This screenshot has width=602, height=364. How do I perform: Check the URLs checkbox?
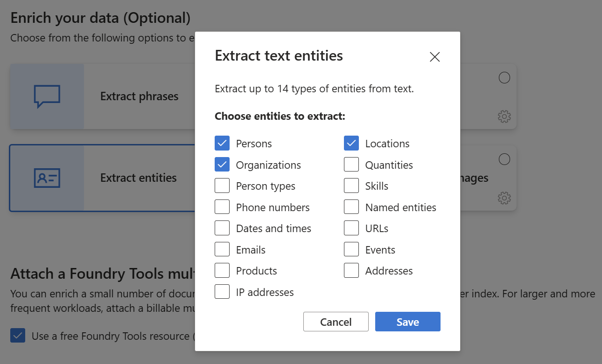pyautogui.click(x=351, y=228)
